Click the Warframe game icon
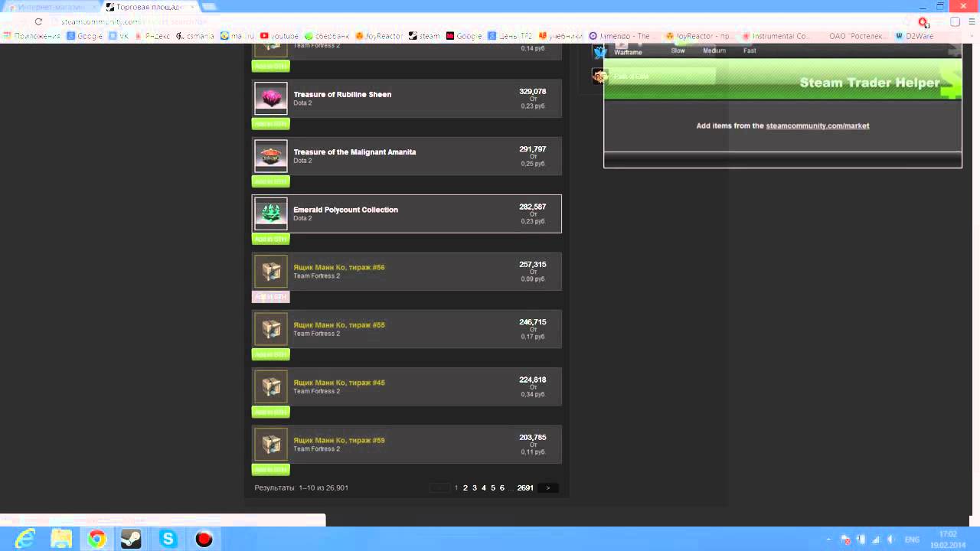980x551 pixels. click(x=600, y=52)
